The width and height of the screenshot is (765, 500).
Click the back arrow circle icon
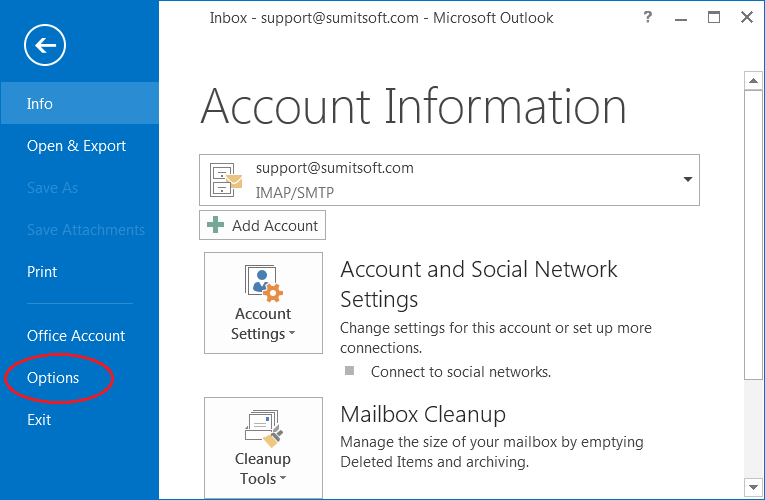coord(46,45)
